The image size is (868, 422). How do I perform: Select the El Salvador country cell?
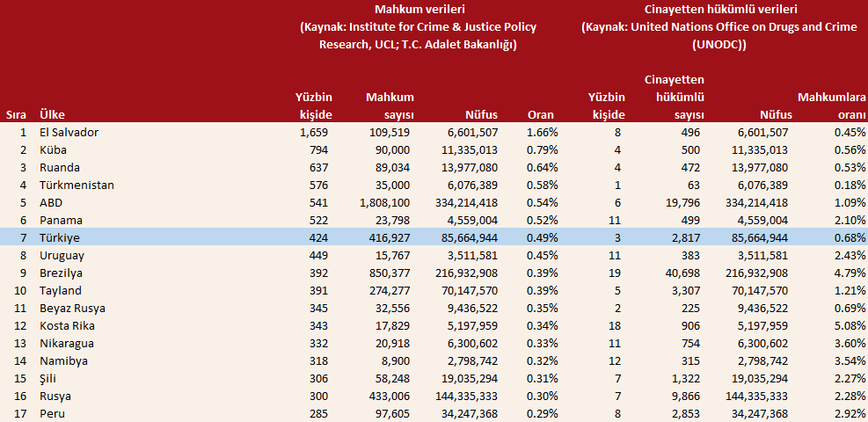pyautogui.click(x=69, y=132)
